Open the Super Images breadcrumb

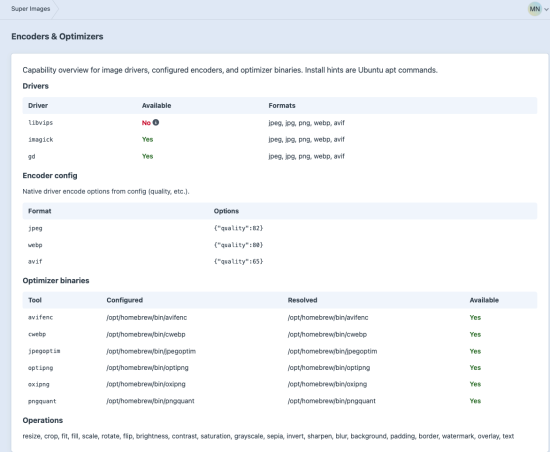[x=31, y=9]
